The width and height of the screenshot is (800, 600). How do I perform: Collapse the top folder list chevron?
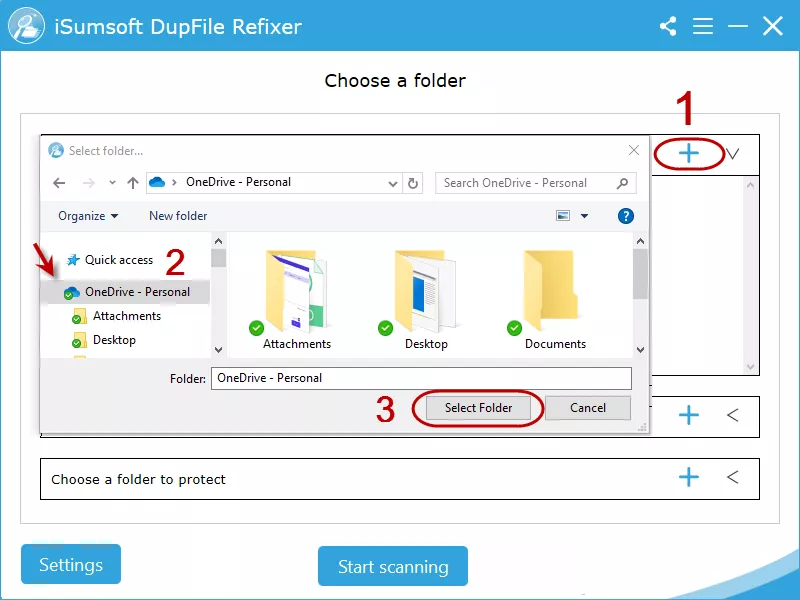pyautogui.click(x=733, y=153)
